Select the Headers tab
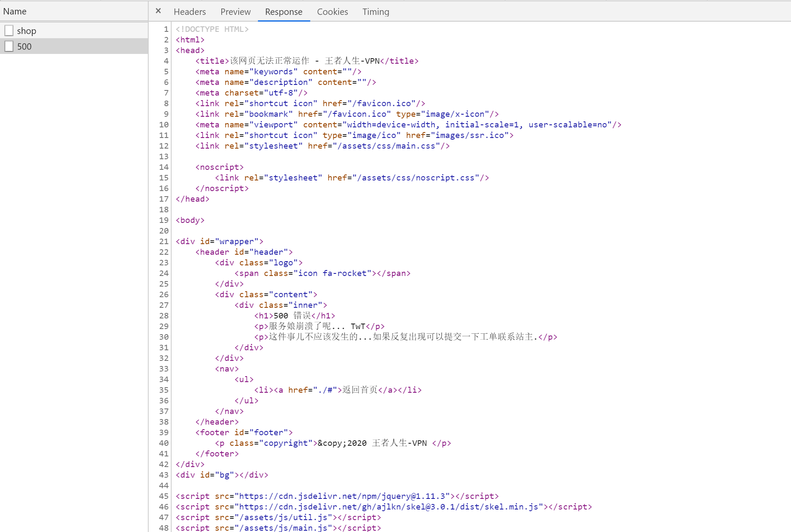 point(189,11)
